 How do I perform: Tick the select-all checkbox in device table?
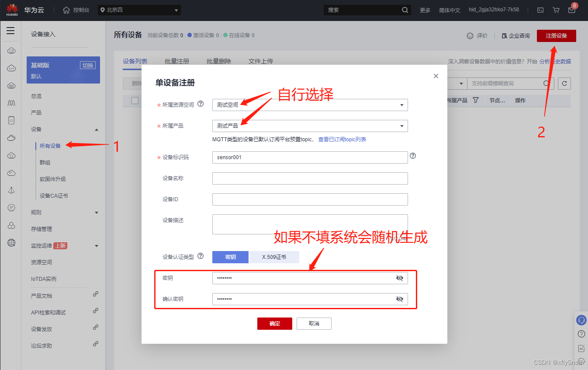pyautogui.click(x=135, y=101)
